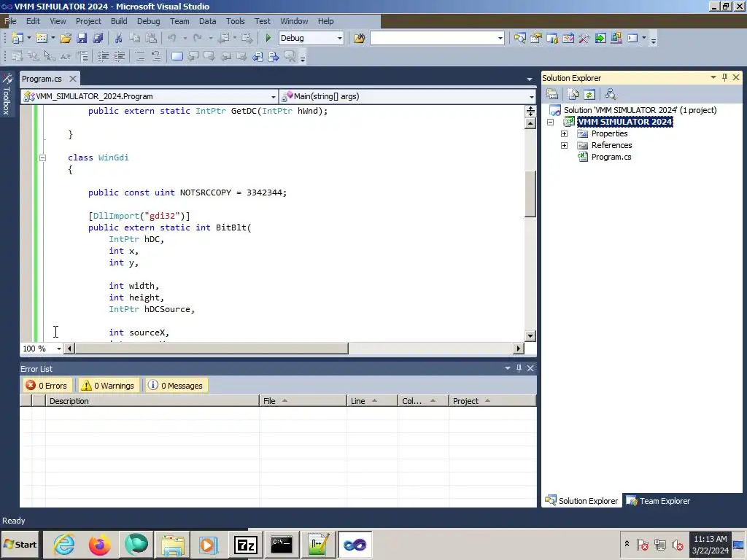Click Show All Files in Solution Explorer

tap(573, 94)
